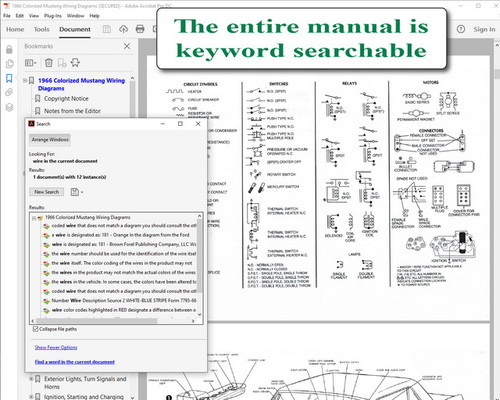This screenshot has height=400, width=500.
Task: Expand Exterior Lights, Turn Signals and Horns bookmark
Action: click(x=31, y=379)
